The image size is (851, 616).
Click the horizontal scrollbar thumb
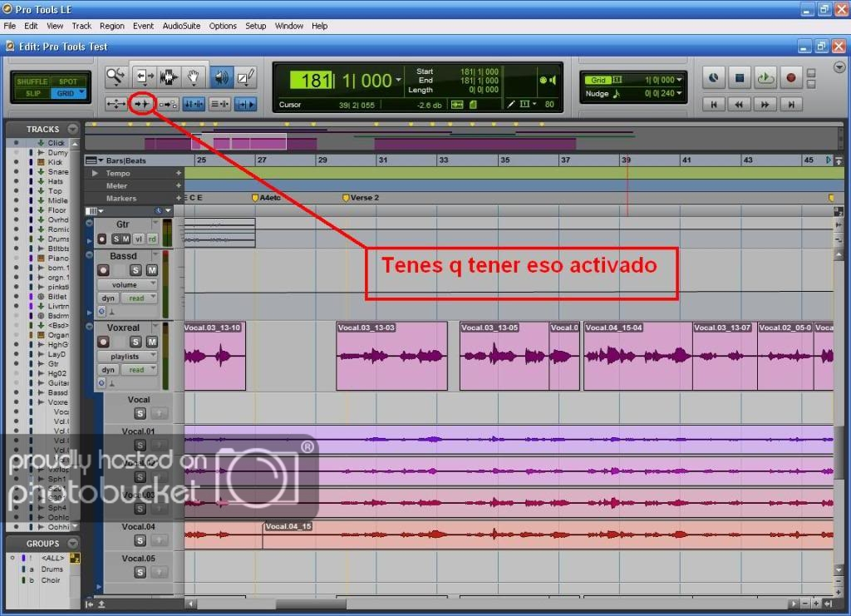click(x=311, y=604)
